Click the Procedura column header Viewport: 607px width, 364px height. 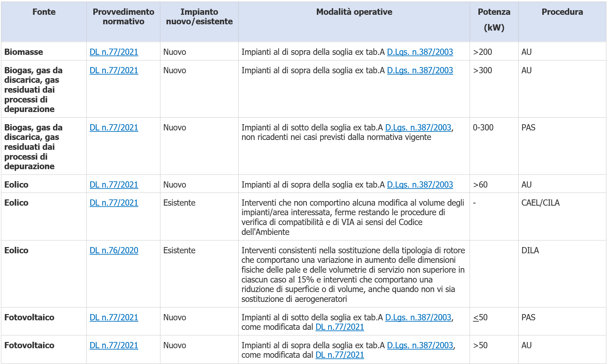click(562, 12)
